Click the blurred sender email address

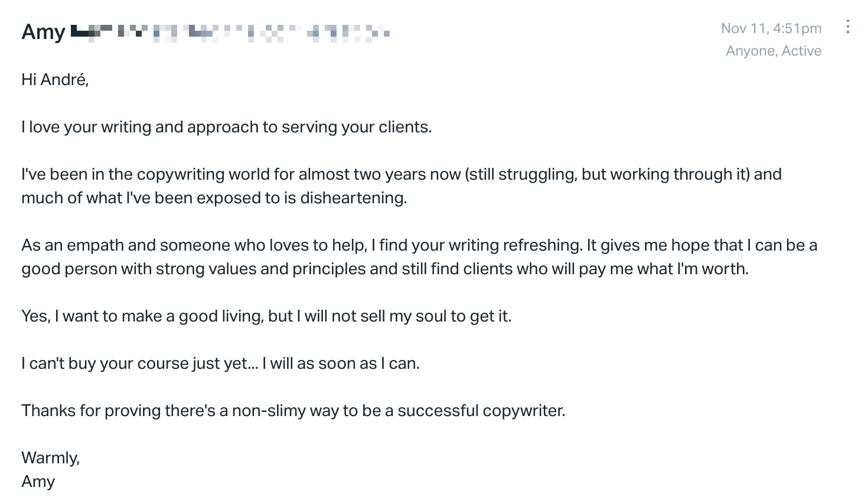(x=230, y=32)
